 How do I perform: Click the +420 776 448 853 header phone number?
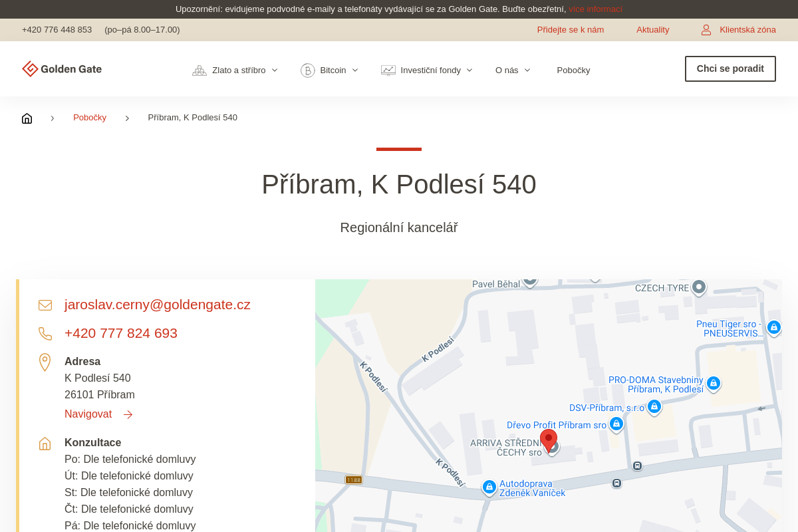(x=57, y=30)
